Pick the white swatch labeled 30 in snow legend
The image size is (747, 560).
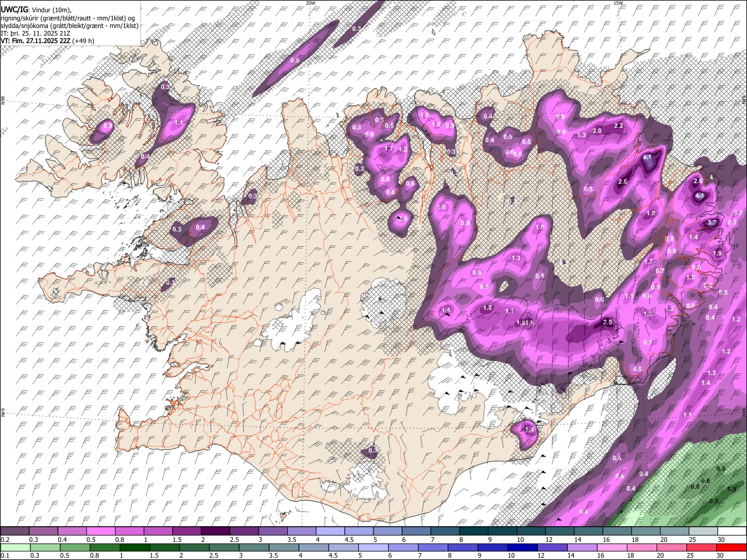tap(731, 531)
